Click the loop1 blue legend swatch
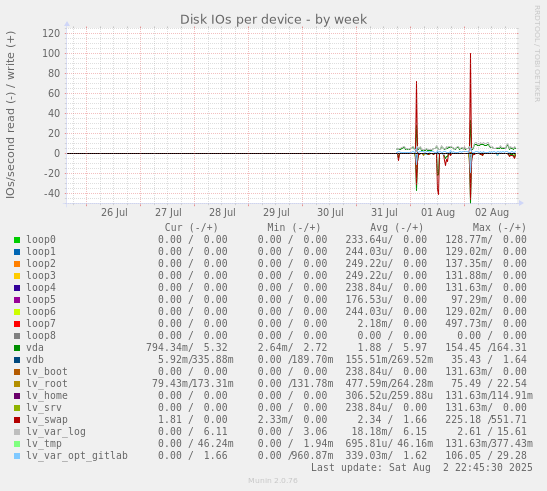This screenshot has height=491, width=547. [x=17, y=252]
